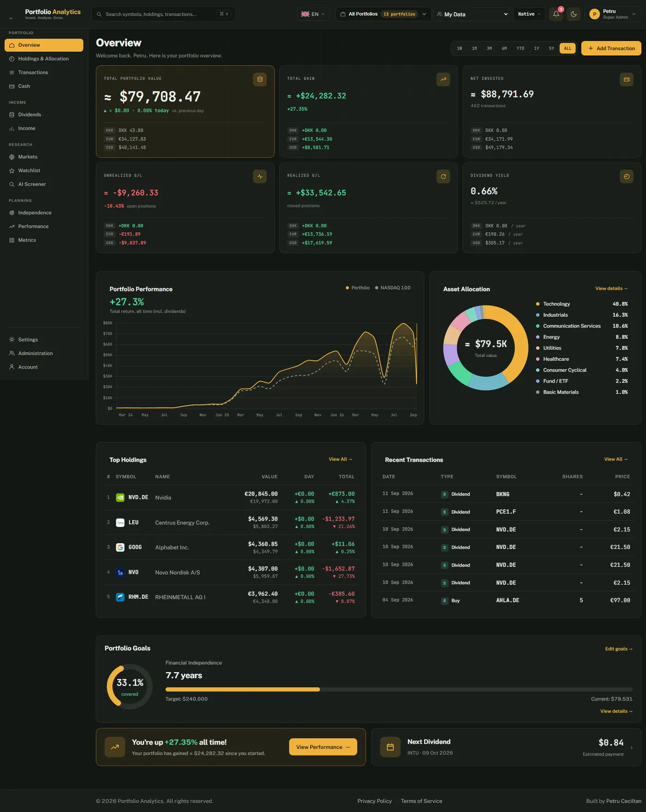Click the GOOG Google logo icon
Image resolution: width=646 pixels, height=812 pixels.
point(120,547)
